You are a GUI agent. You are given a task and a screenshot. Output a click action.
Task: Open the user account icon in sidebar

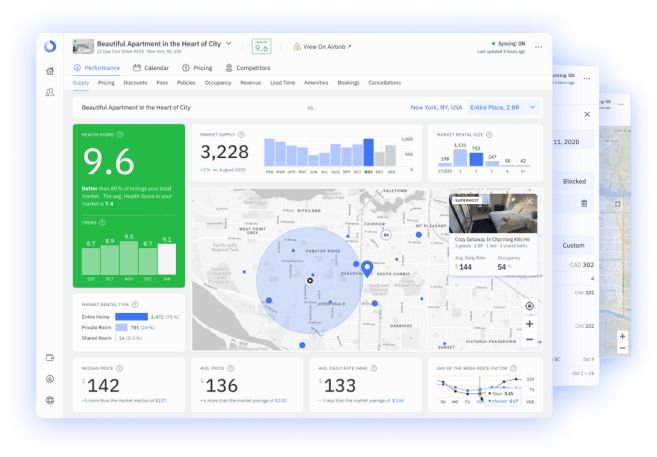pos(50,379)
